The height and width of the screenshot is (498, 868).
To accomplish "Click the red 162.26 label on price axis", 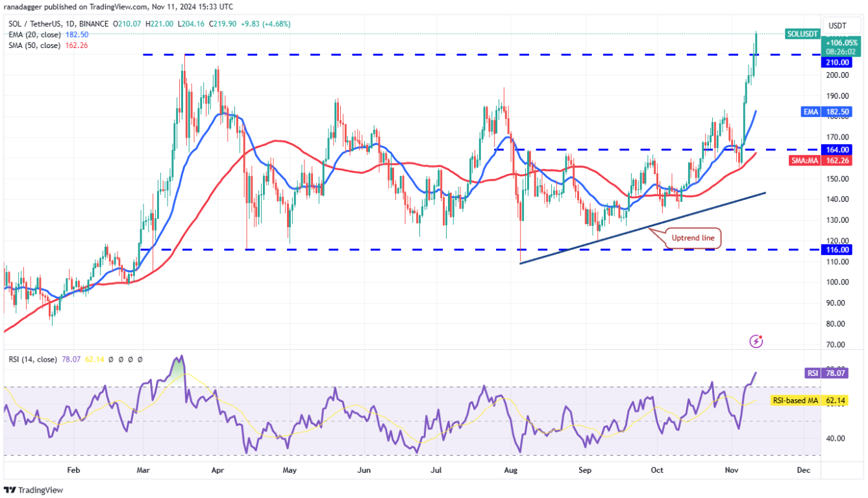I will [x=837, y=160].
